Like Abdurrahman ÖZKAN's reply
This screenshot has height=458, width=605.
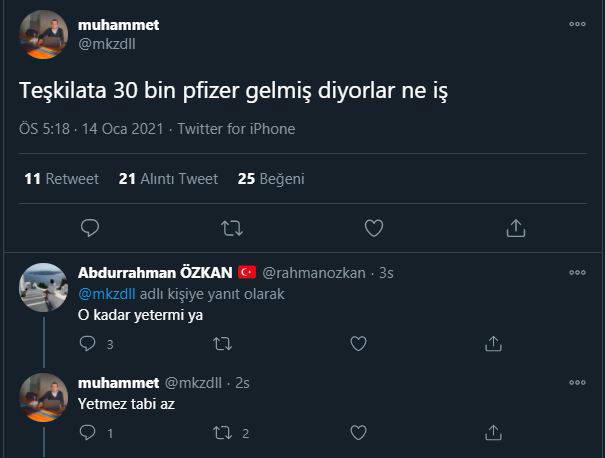click(358, 343)
